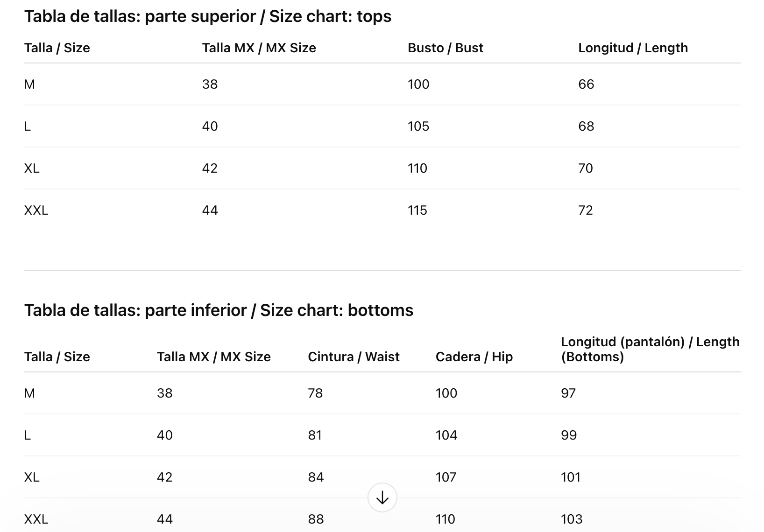This screenshot has width=764, height=532.
Task: Click bottoms length 99 for size L
Action: click(x=568, y=435)
